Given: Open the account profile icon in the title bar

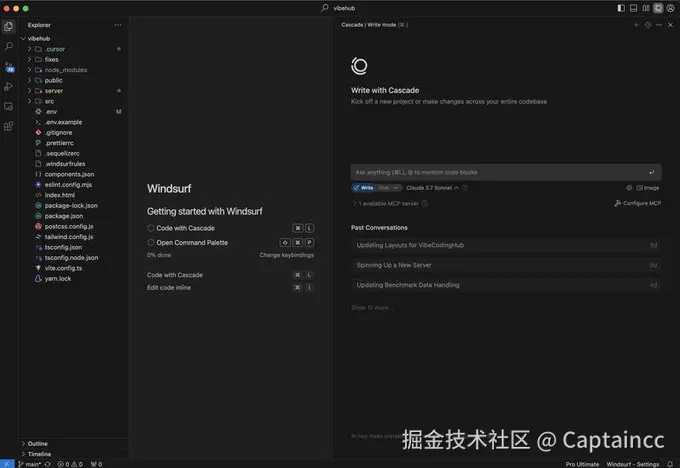Looking at the screenshot, I should (670, 8).
